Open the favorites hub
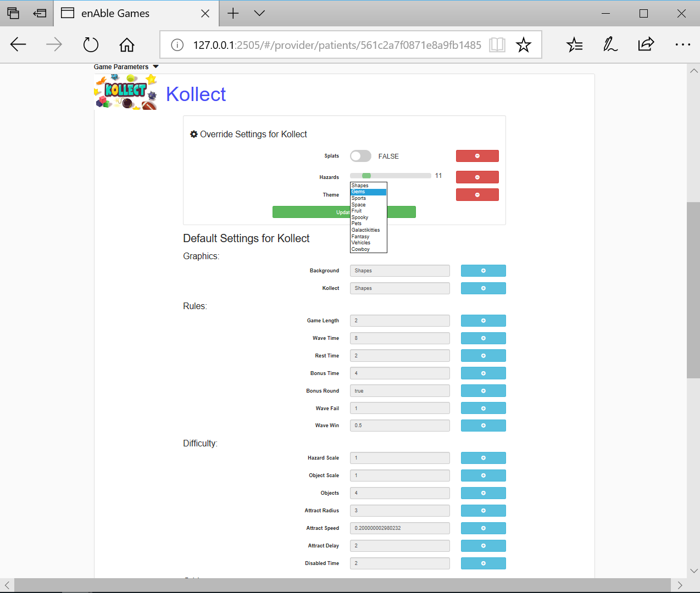Screen dimensions: 700x593 coord(575,44)
